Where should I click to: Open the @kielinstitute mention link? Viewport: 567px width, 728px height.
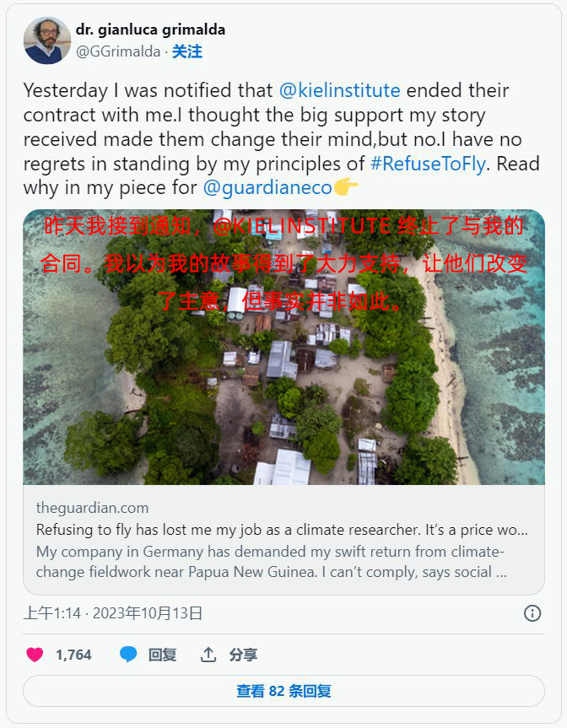pos(339,90)
